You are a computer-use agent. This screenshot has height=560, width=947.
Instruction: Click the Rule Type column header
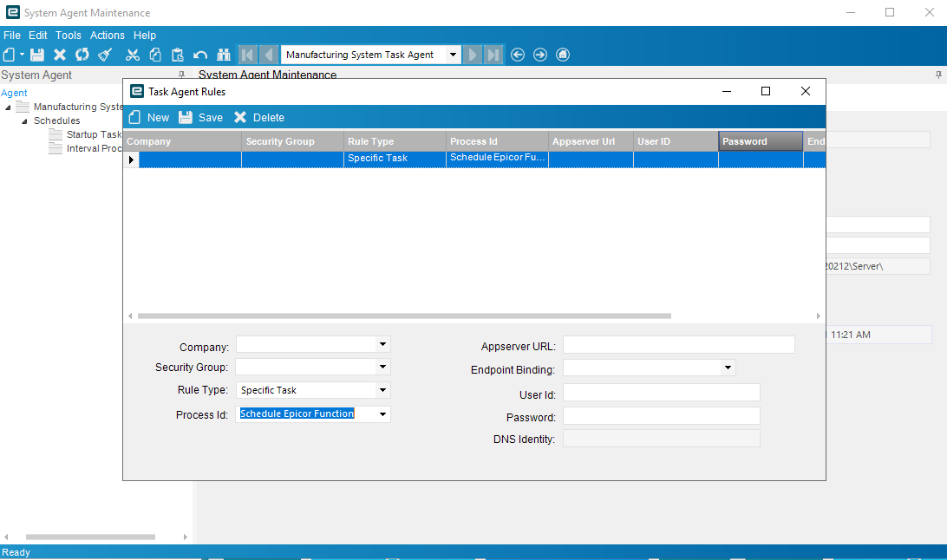(x=395, y=141)
